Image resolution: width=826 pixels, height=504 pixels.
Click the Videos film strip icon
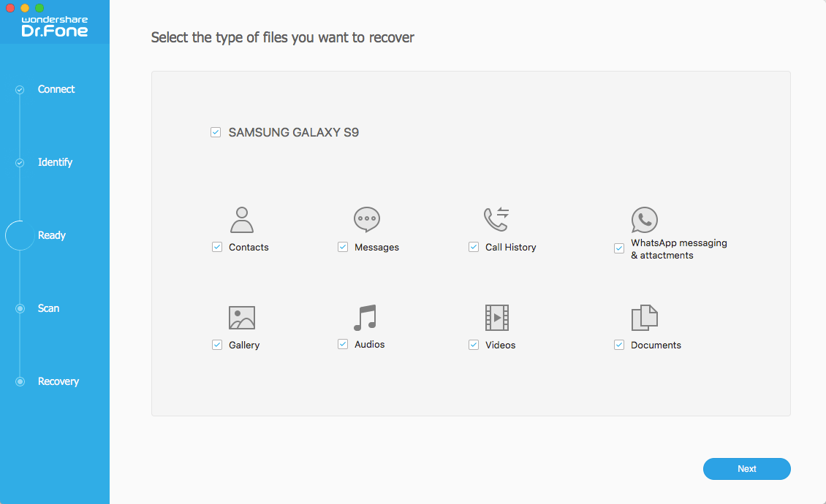497,318
